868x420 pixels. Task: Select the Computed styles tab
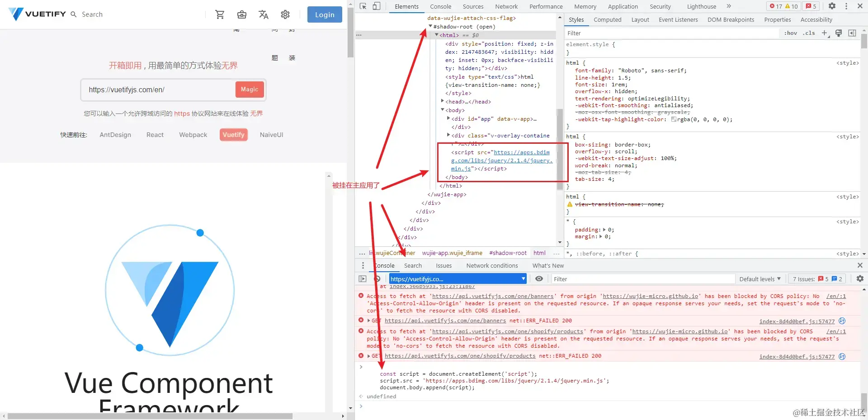pyautogui.click(x=608, y=19)
